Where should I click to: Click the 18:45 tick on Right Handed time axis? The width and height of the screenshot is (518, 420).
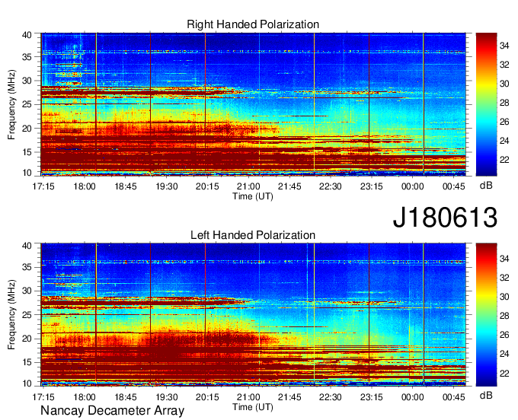pyautogui.click(x=126, y=186)
